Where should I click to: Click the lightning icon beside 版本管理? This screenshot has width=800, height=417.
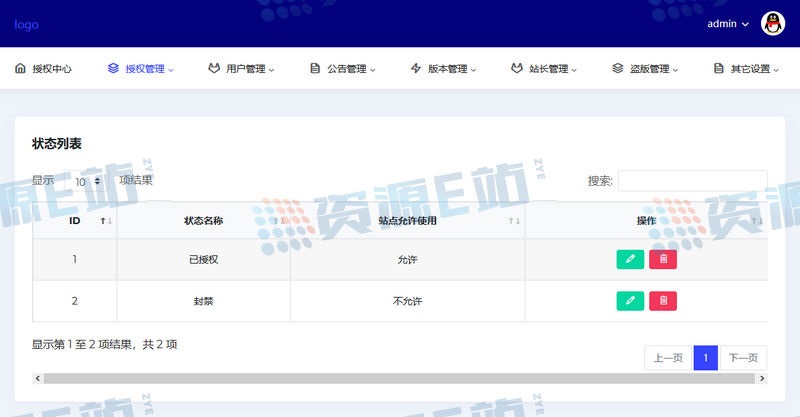(416, 69)
